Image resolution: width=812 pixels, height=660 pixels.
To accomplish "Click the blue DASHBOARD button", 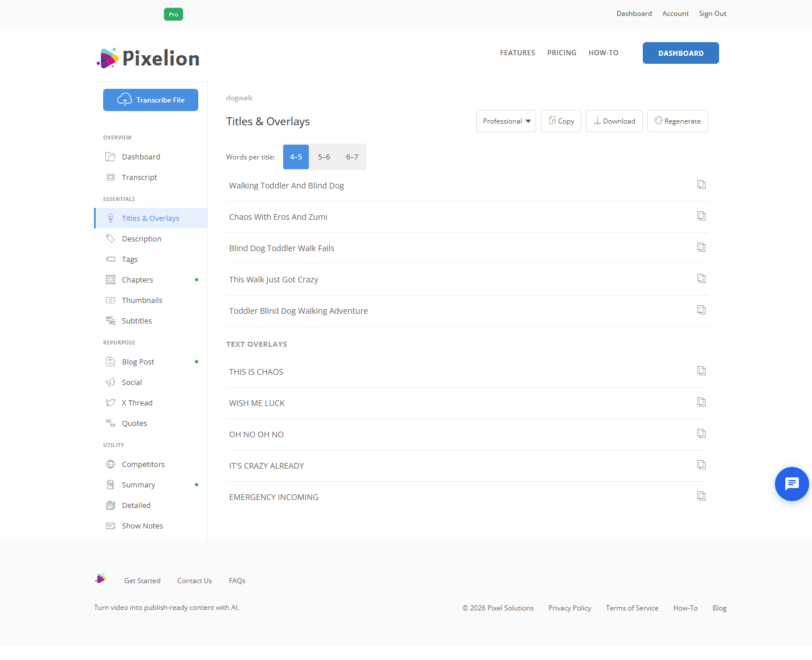I will point(681,53).
